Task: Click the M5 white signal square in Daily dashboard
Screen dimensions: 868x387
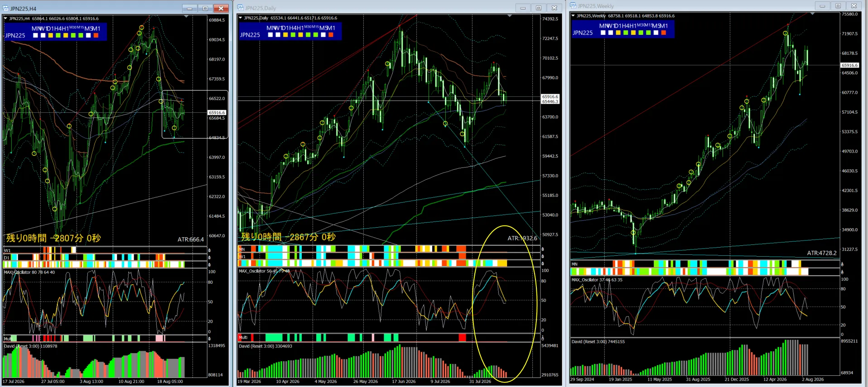Action: [x=323, y=35]
